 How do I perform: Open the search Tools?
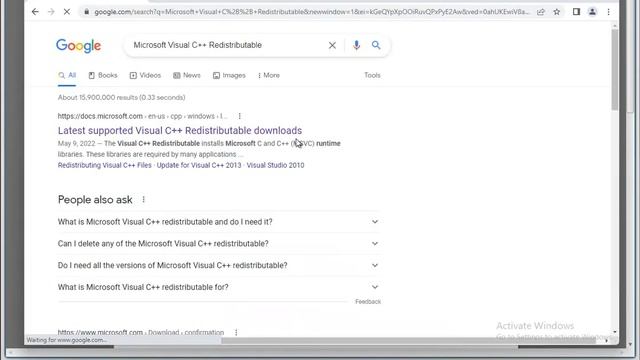[x=372, y=75]
